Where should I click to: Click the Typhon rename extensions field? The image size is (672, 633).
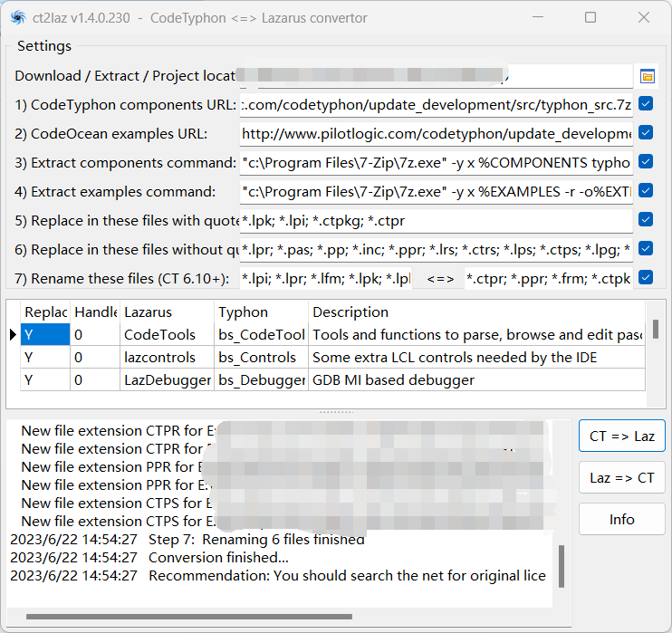click(x=549, y=279)
